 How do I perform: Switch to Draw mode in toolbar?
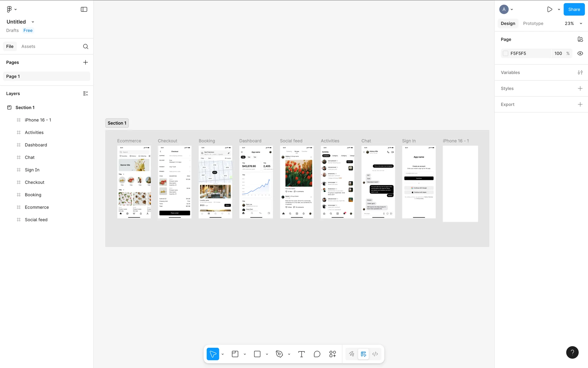(x=352, y=354)
